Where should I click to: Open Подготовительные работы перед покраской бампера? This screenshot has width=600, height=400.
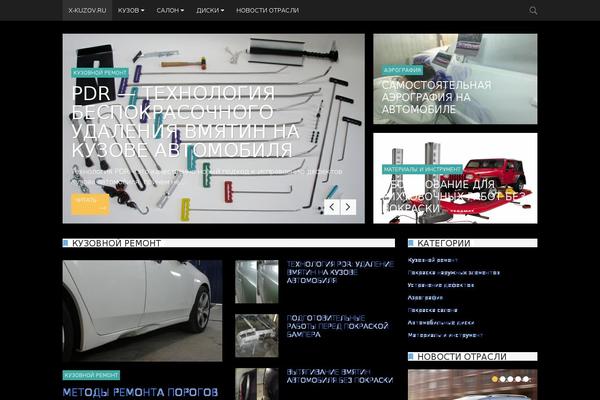pos(338,326)
